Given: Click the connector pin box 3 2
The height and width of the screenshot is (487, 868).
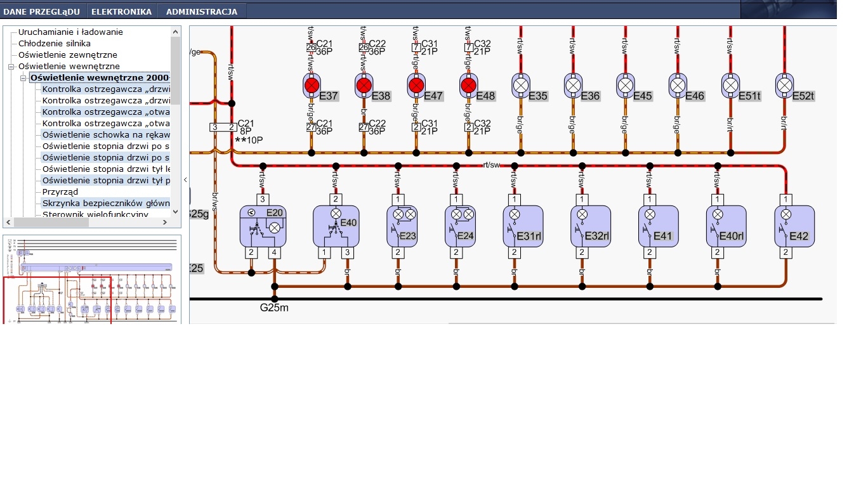Looking at the screenshot, I should [223, 127].
